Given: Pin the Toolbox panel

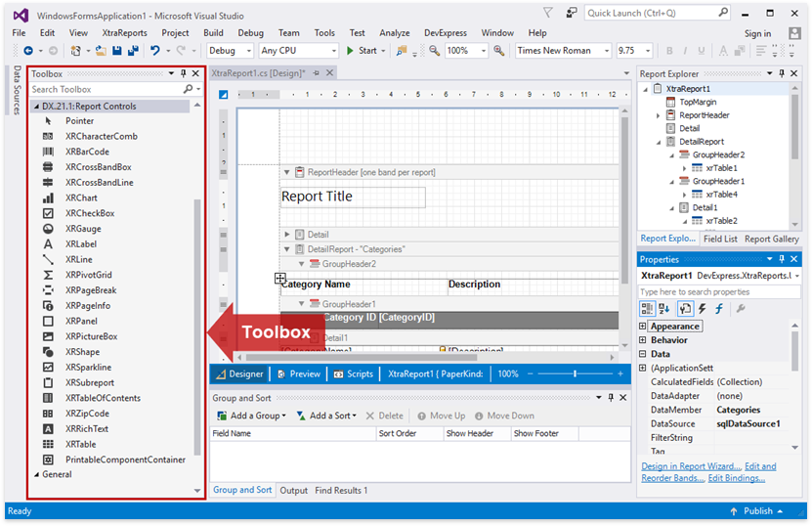Looking at the screenshot, I should pos(184,73).
